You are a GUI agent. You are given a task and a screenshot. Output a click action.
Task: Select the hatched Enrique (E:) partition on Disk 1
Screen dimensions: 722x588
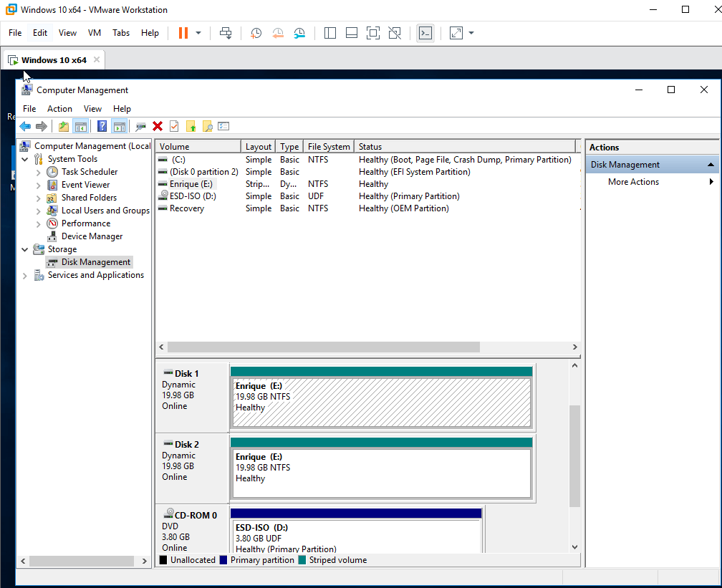[381, 402]
